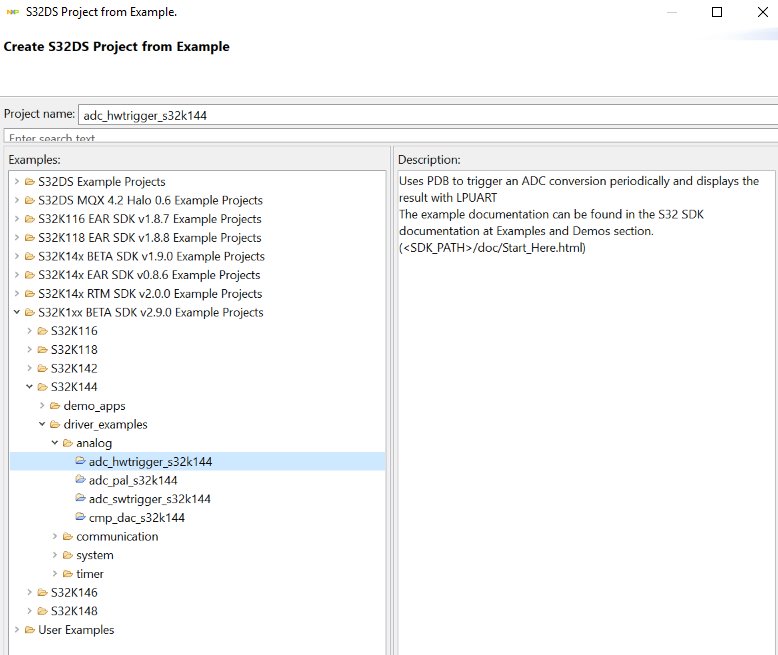
Task: Expand S32K14x BETA SDK v1.9.0 Example Projects
Action: [17, 256]
